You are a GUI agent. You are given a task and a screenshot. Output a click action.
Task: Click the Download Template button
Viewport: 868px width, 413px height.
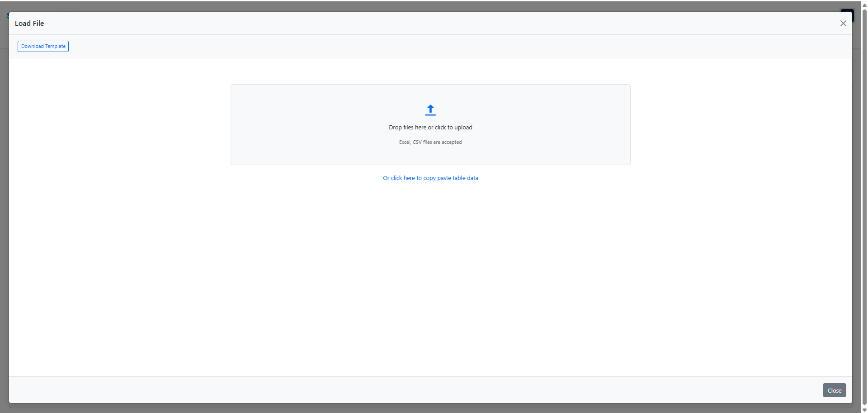(x=43, y=46)
